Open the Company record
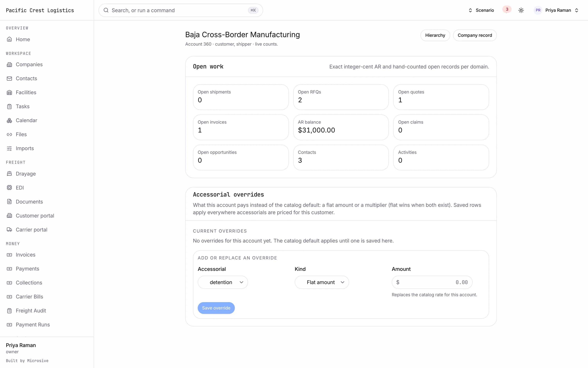The image size is (588, 368). (475, 35)
